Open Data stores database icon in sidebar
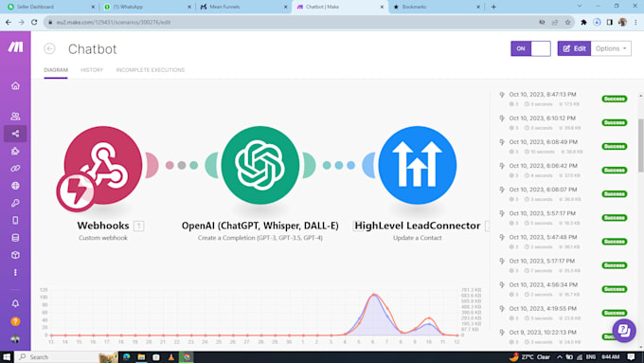Screen dimensions: 644x363 (15, 238)
